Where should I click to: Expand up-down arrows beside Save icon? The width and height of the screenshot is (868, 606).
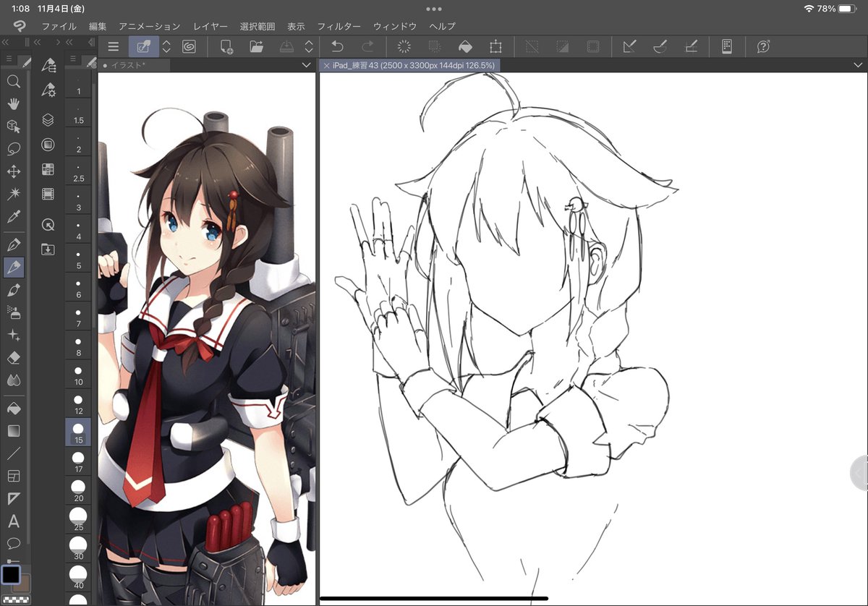(x=309, y=47)
